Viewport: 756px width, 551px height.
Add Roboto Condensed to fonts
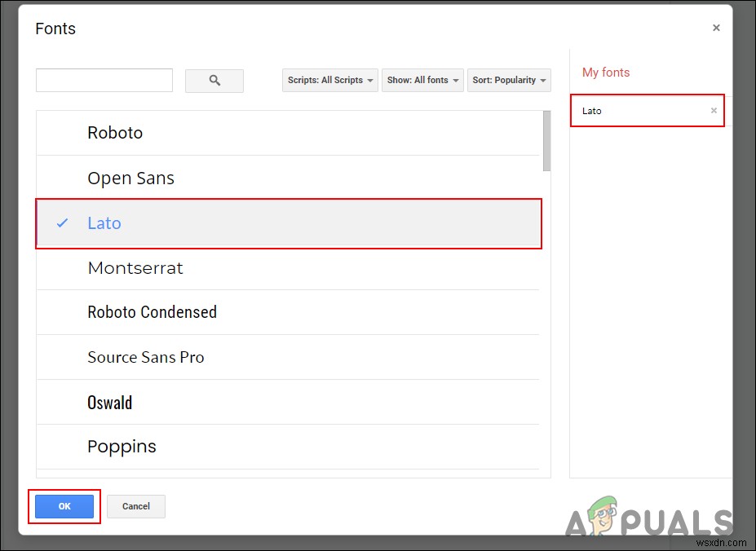[x=152, y=312]
